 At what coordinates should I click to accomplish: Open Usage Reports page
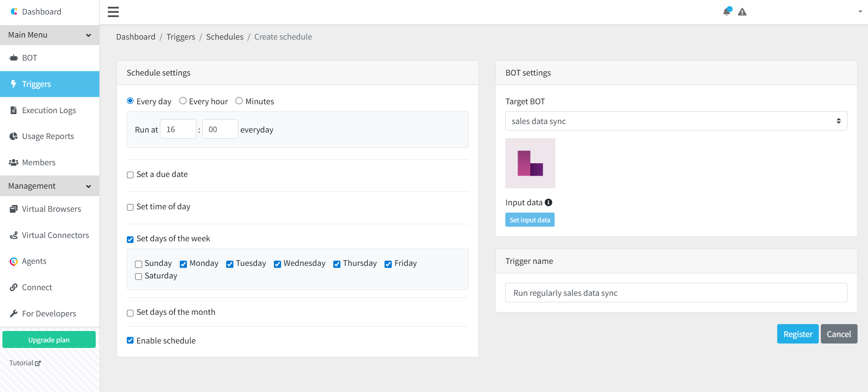[x=50, y=136]
